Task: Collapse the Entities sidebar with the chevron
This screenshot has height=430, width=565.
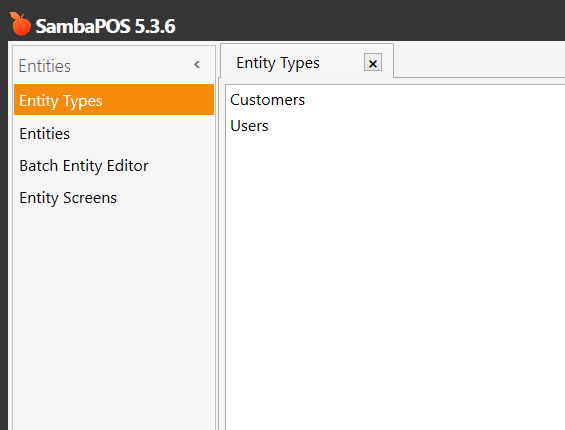Action: [197, 65]
